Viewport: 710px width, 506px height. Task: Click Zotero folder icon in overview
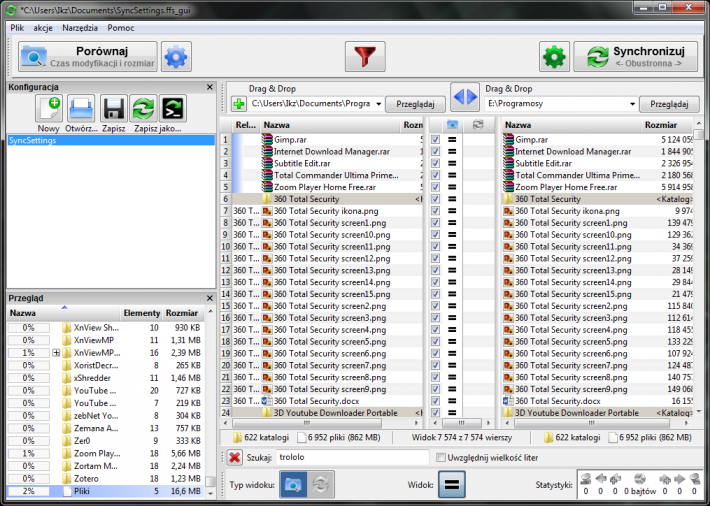[67, 478]
